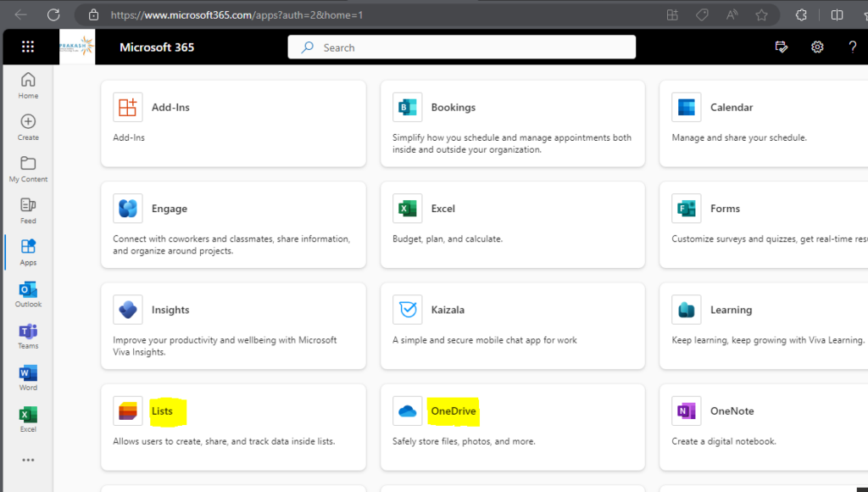Click inside the Search field
Image resolution: width=868 pixels, height=492 pixels.
(462, 47)
